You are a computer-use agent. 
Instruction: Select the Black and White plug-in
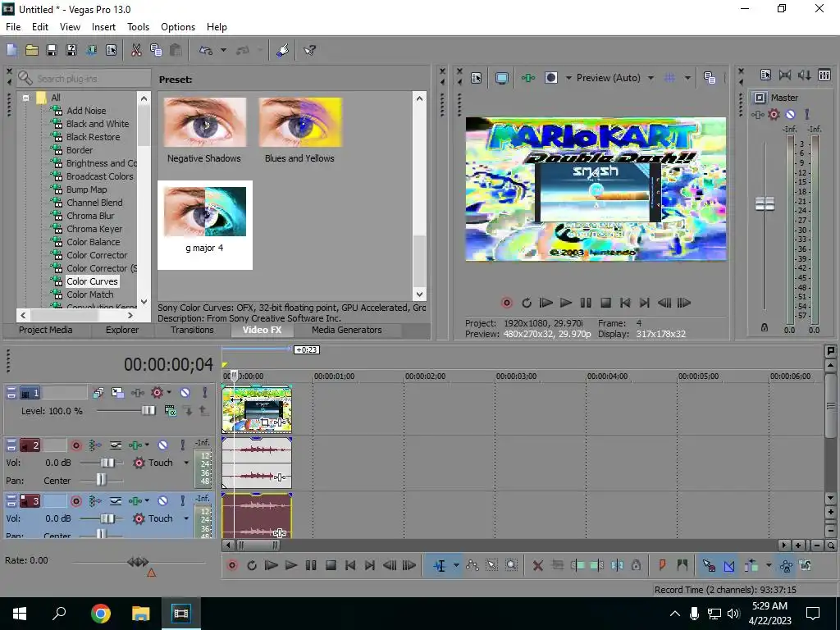(98, 124)
